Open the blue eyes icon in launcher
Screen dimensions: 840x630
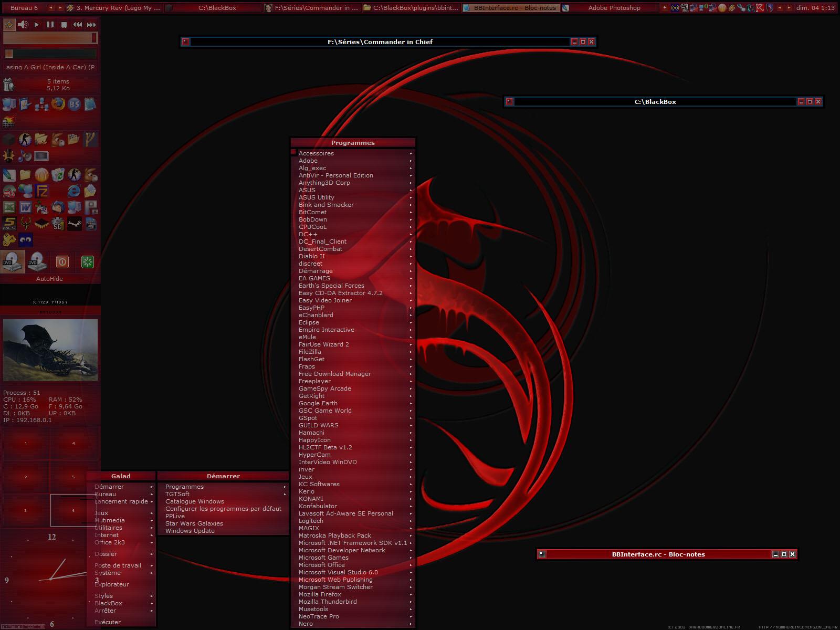[x=26, y=240]
